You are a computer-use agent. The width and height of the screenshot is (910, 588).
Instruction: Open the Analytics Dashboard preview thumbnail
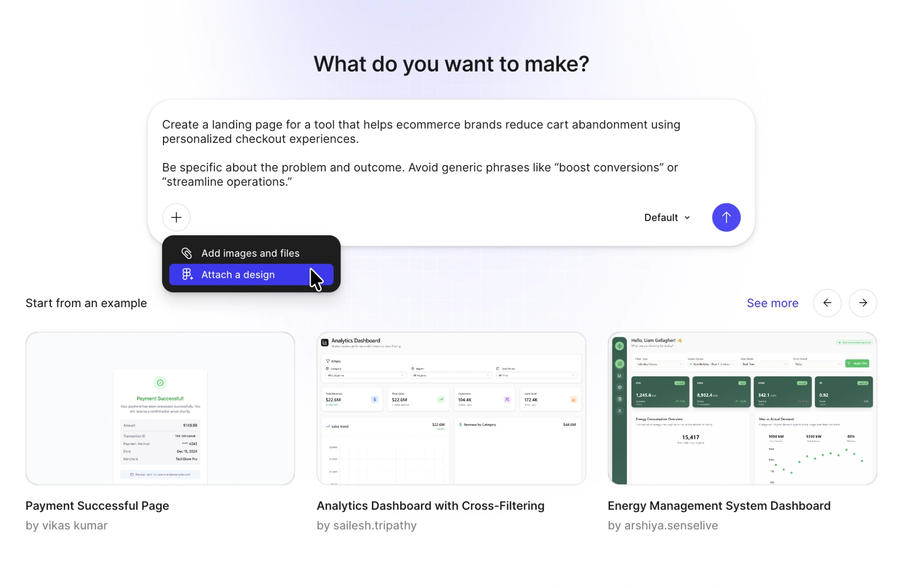451,408
